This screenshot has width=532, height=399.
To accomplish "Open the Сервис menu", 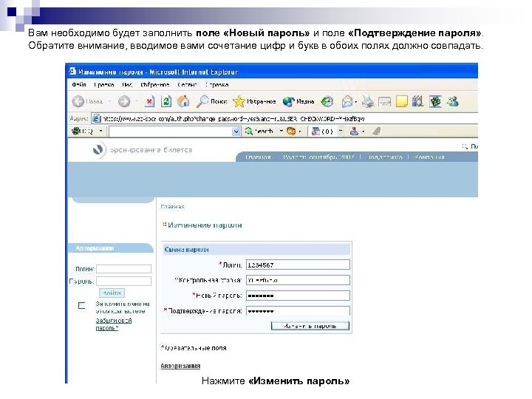I will click(x=187, y=84).
